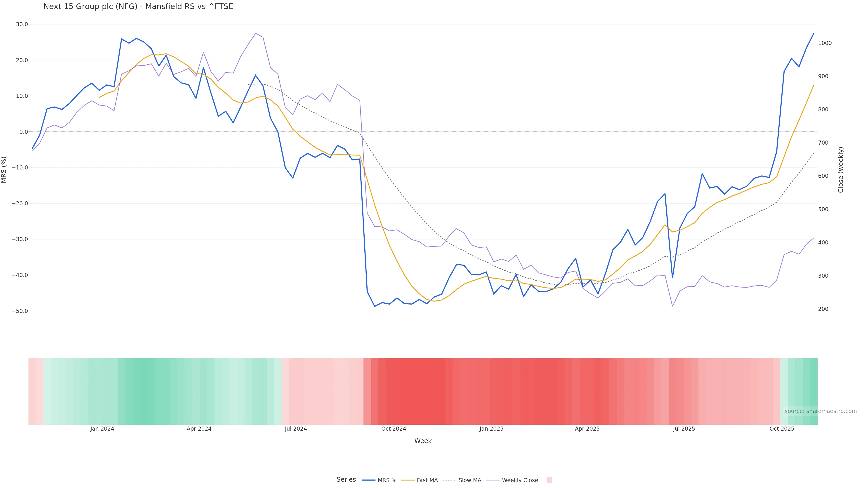This screenshot has height=488, width=868.
Task: Click the 1000 Close axis tick
Action: pos(825,43)
